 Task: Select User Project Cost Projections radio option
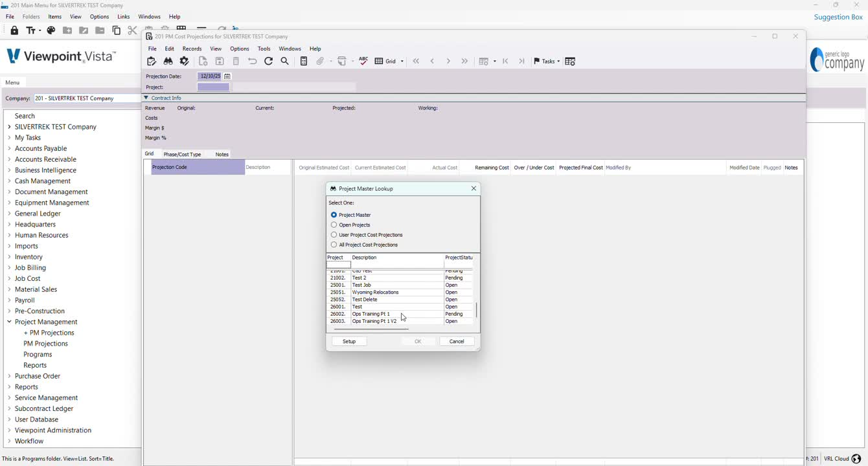pyautogui.click(x=334, y=235)
